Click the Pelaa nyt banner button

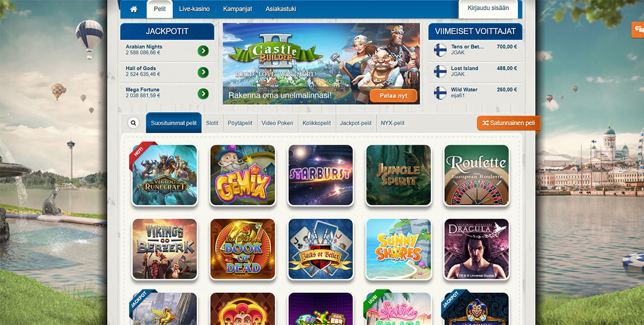[x=393, y=96]
